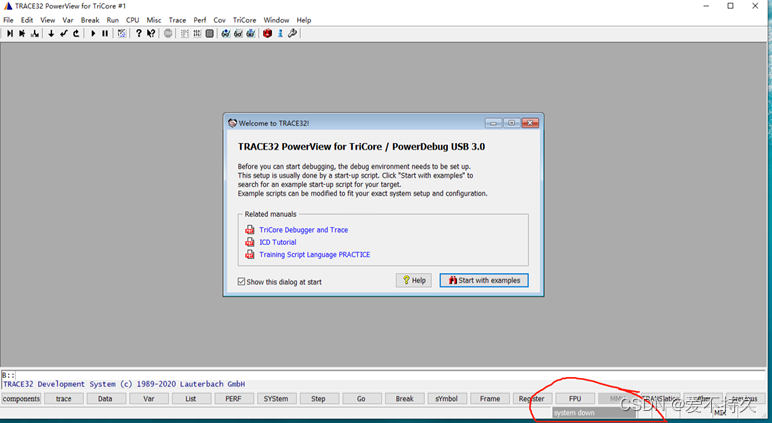Click the FPU softkey button
Screen dimensions: 772x423
click(x=575, y=398)
